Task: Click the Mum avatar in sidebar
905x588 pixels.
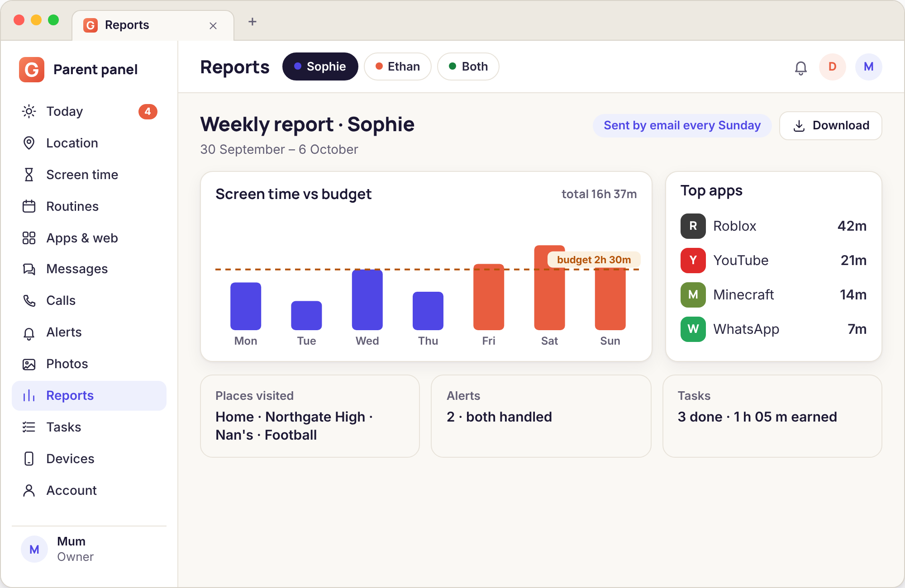Action: tap(34, 549)
